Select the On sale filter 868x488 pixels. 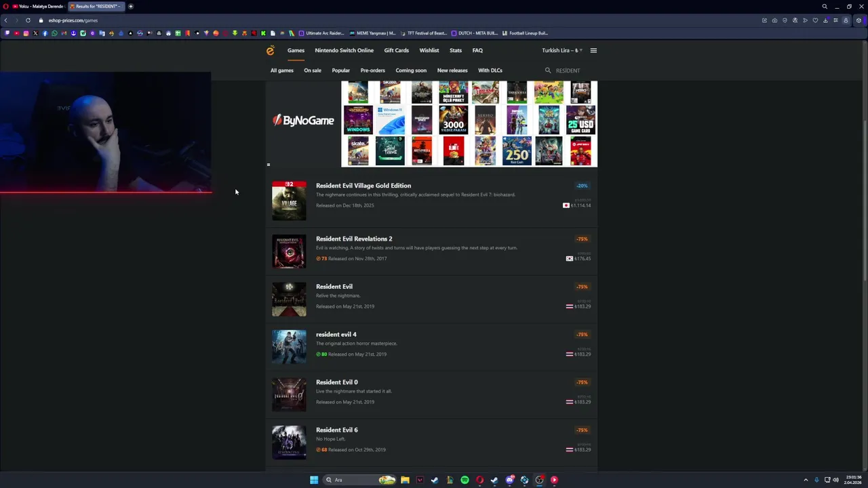click(313, 70)
